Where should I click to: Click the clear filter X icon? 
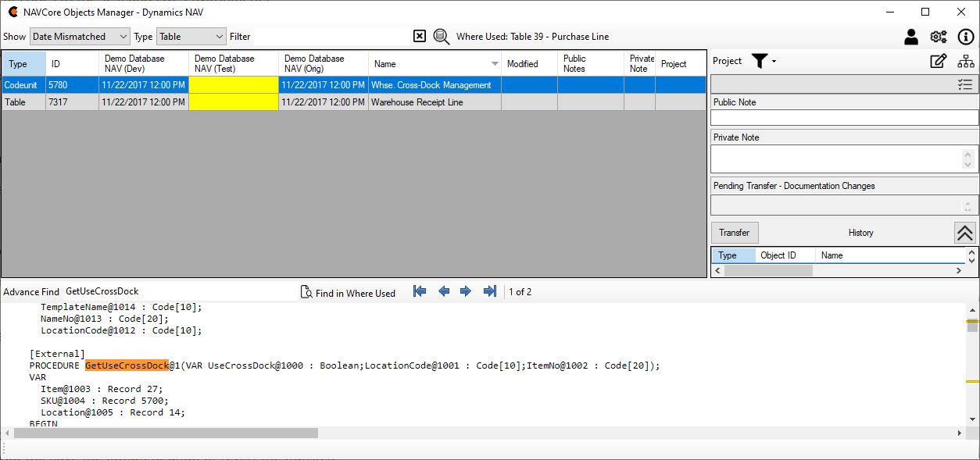click(x=420, y=36)
